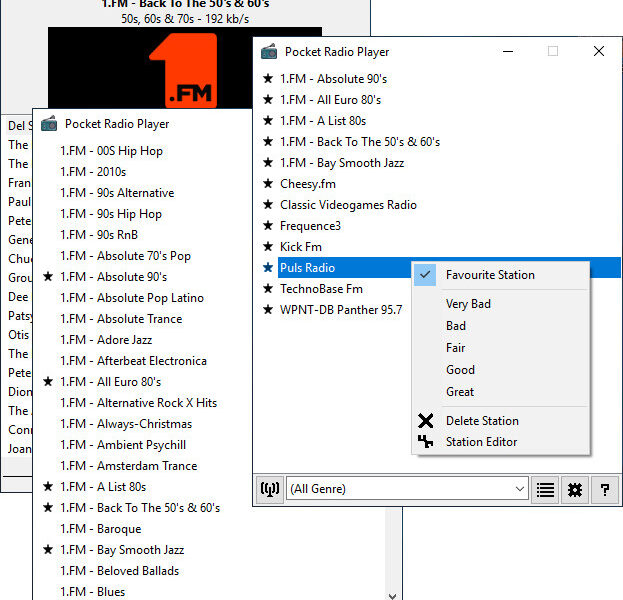Select Kick Fm station
Image resolution: width=623 pixels, height=600 pixels.
pos(301,247)
